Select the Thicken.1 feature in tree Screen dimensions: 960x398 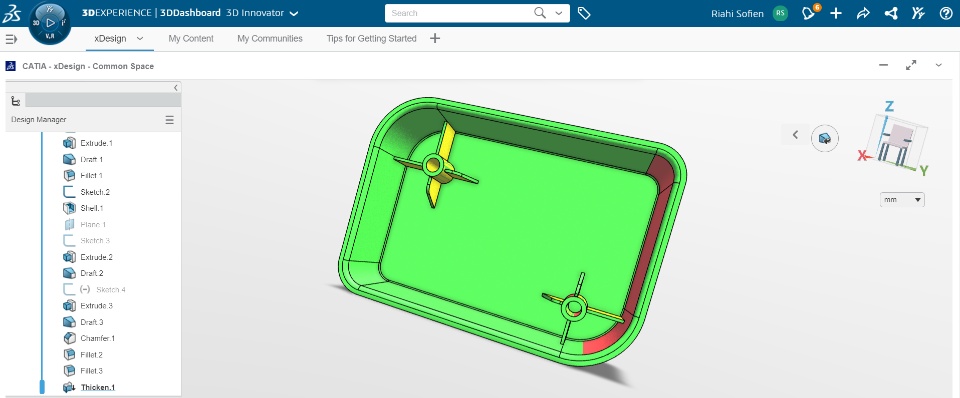(x=97, y=387)
